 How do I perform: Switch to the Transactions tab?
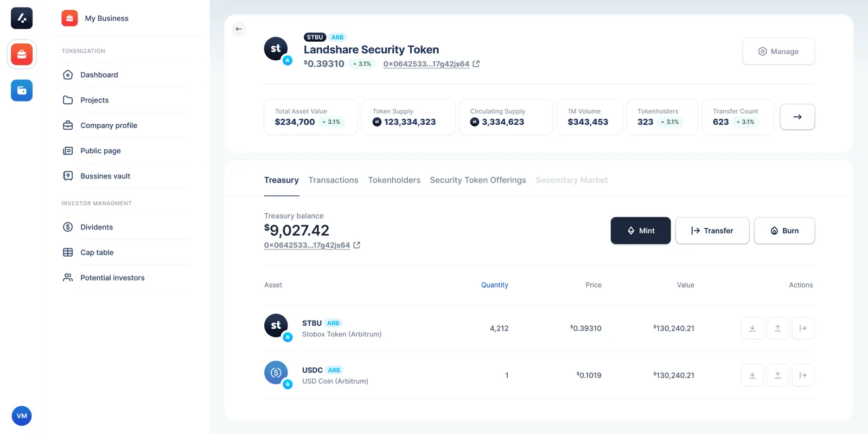click(333, 180)
